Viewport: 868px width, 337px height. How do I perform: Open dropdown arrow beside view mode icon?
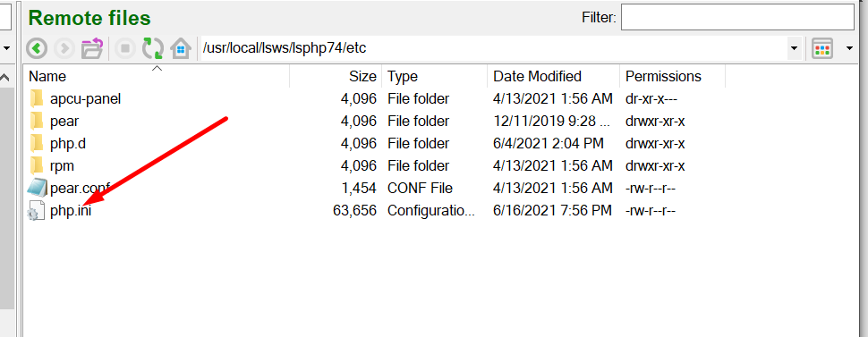click(x=850, y=48)
